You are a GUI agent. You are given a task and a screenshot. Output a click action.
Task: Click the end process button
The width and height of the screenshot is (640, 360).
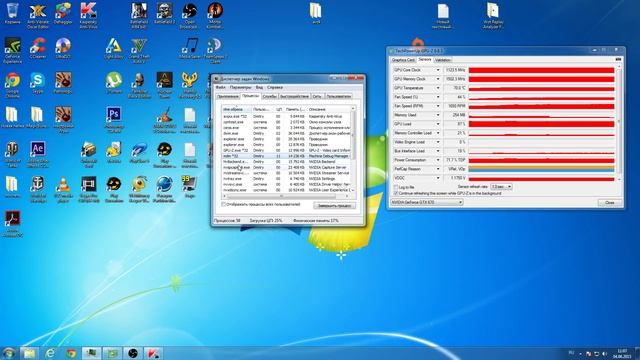[x=334, y=206]
